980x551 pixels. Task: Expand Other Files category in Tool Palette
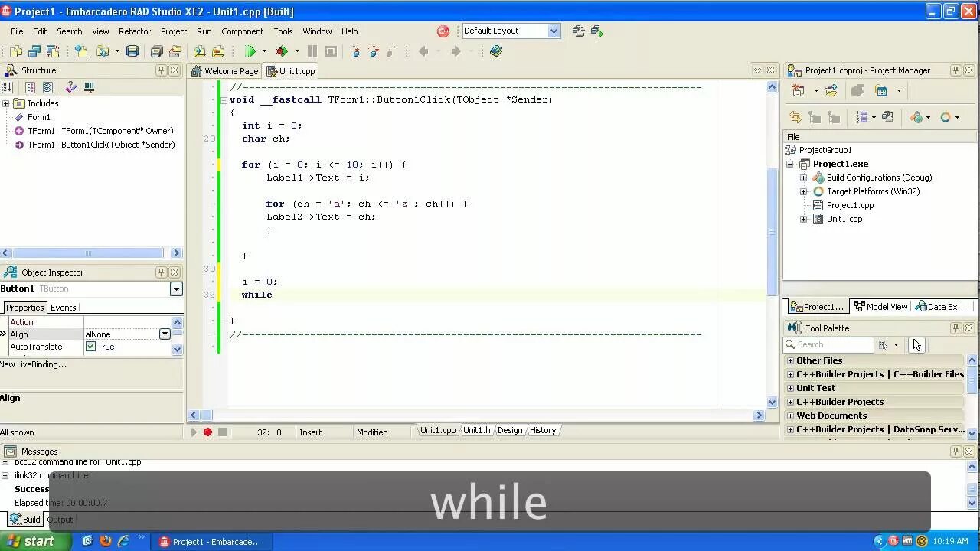click(x=790, y=360)
